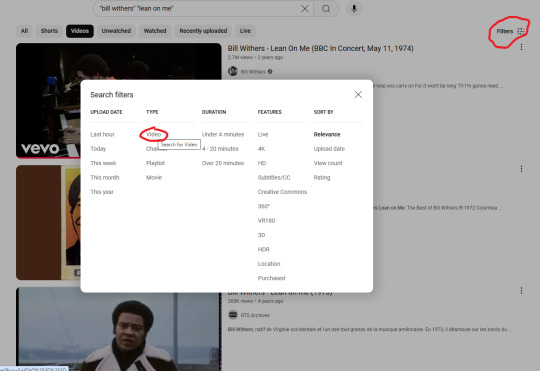Image resolution: width=540 pixels, height=371 pixels.
Task: Click the RTS Archives channel name
Action: (255, 315)
